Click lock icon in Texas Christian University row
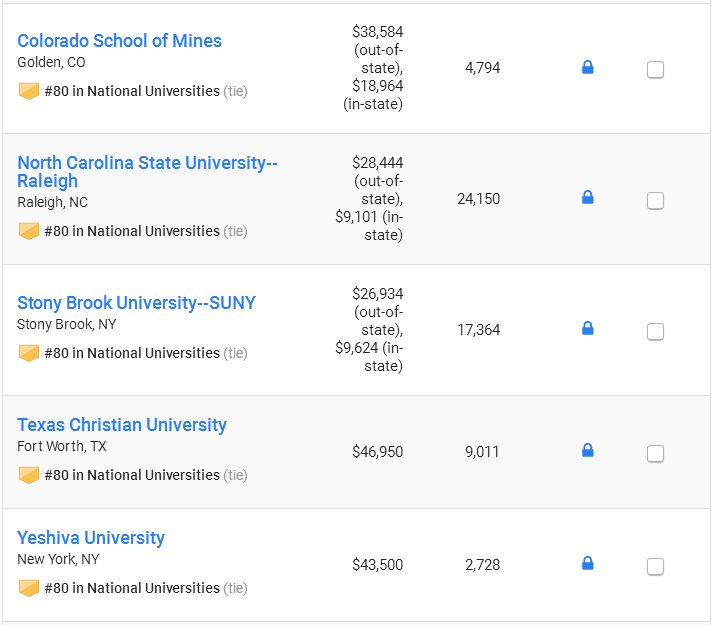 coord(588,450)
